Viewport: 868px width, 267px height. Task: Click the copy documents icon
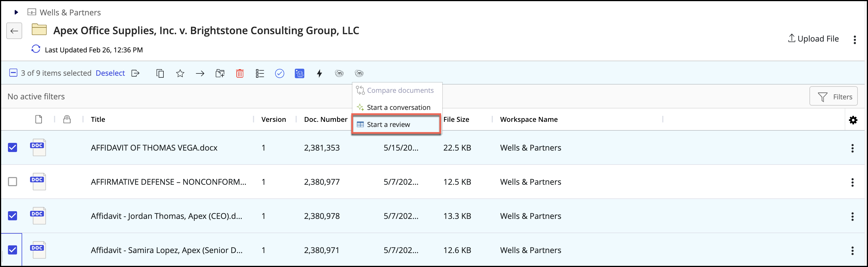160,73
